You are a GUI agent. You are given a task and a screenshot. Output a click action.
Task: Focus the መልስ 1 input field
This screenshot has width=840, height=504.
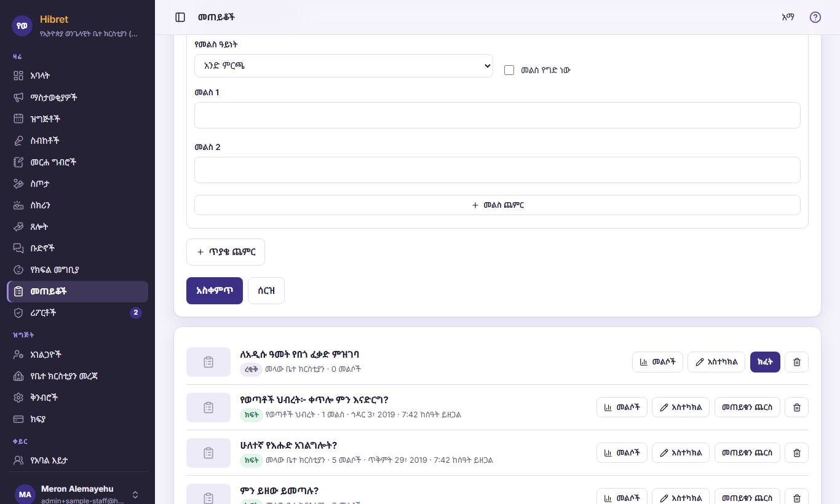(497, 115)
